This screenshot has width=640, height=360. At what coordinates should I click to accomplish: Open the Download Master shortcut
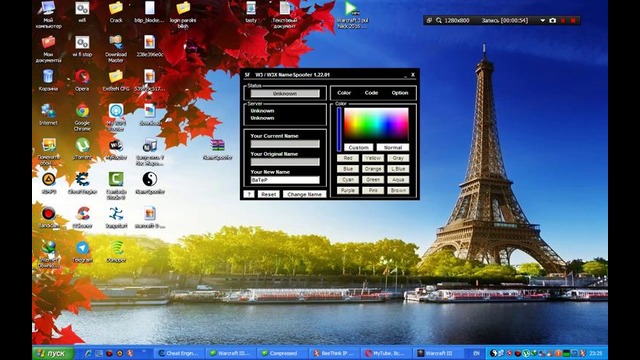[116, 49]
